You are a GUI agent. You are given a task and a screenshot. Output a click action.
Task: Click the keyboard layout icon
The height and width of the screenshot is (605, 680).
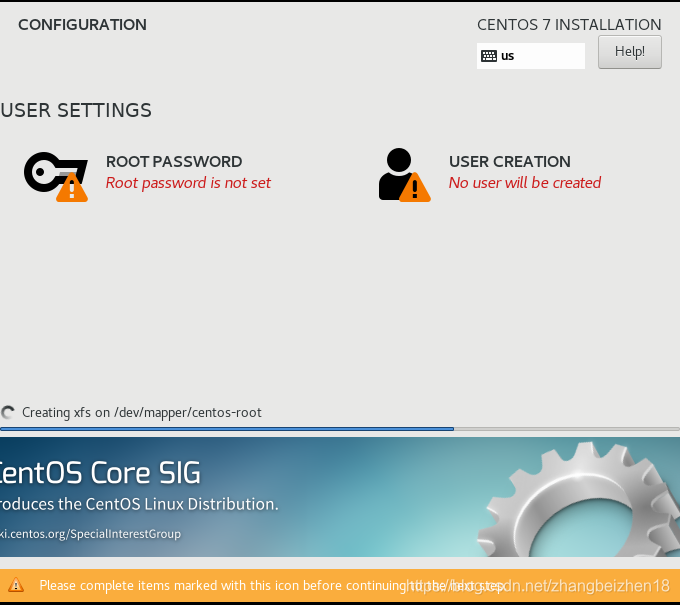click(x=489, y=56)
